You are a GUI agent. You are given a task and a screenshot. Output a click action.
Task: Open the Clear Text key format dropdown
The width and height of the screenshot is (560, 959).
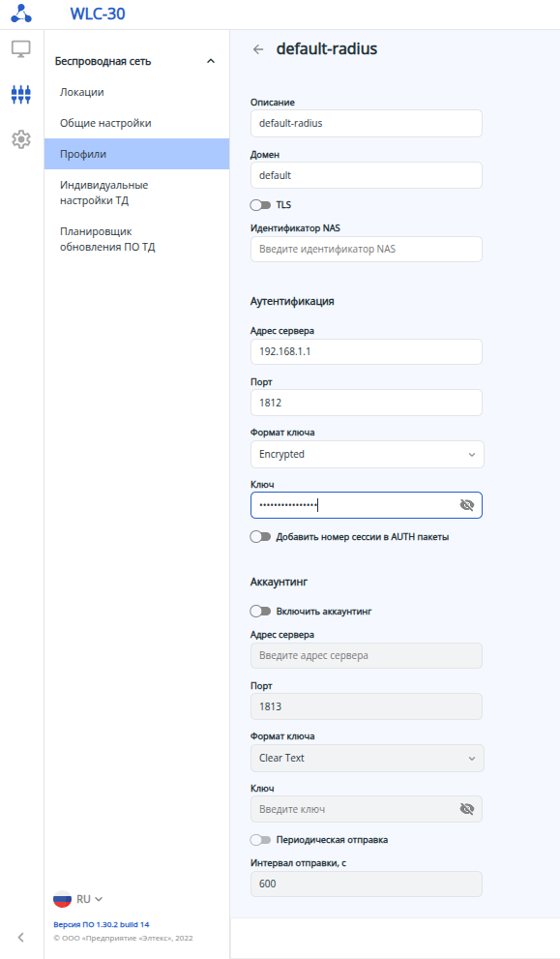368,759
